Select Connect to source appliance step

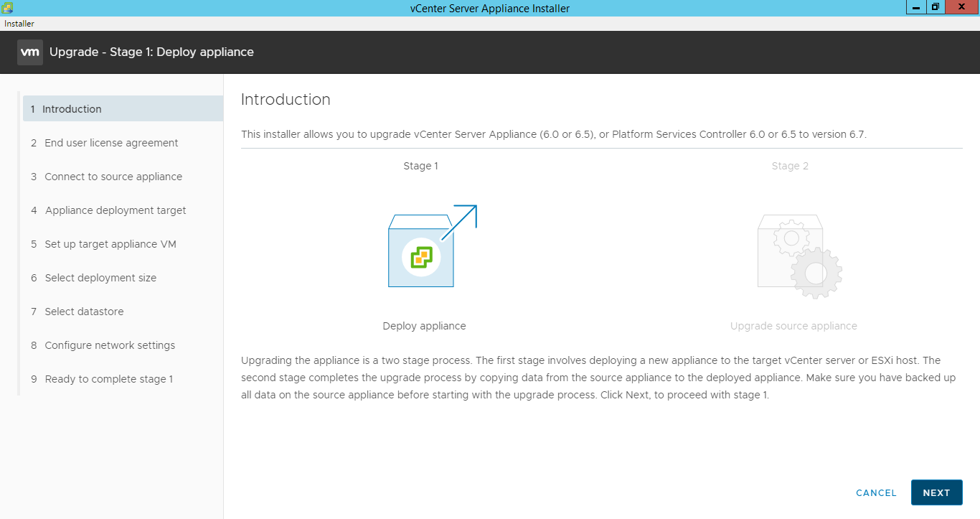pyautogui.click(x=113, y=176)
